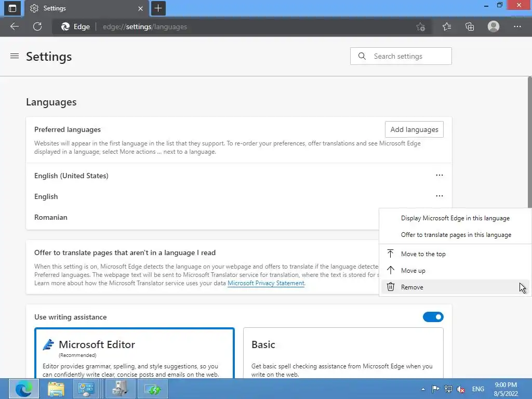
Task: Select Move up menu entry
Action: 455,270
